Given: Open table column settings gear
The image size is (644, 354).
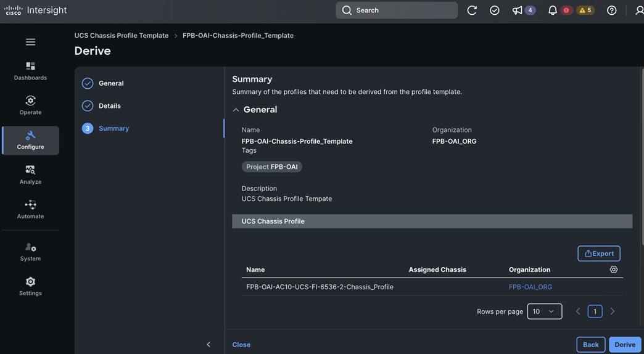Looking at the screenshot, I should click(614, 270).
